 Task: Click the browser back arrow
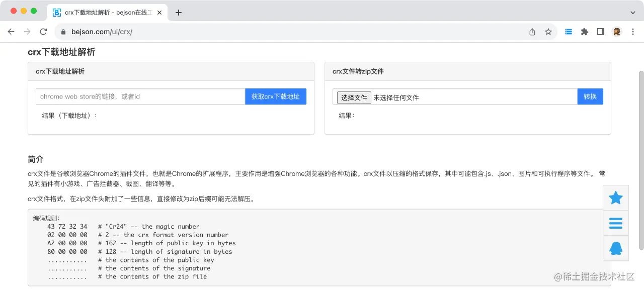(11, 32)
